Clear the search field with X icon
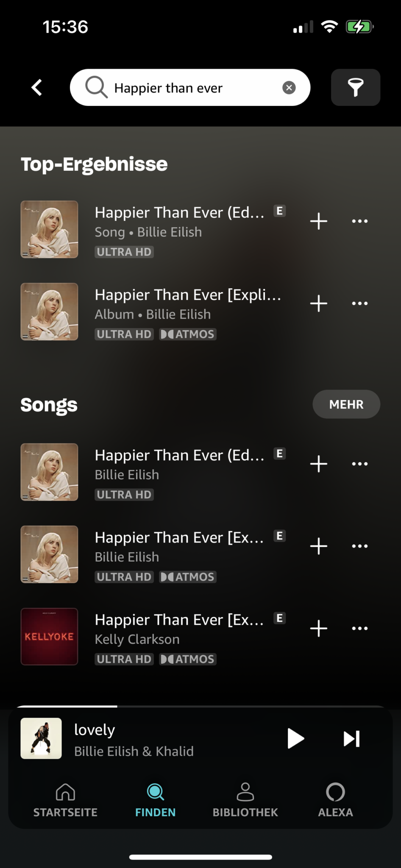401x868 pixels. (289, 88)
